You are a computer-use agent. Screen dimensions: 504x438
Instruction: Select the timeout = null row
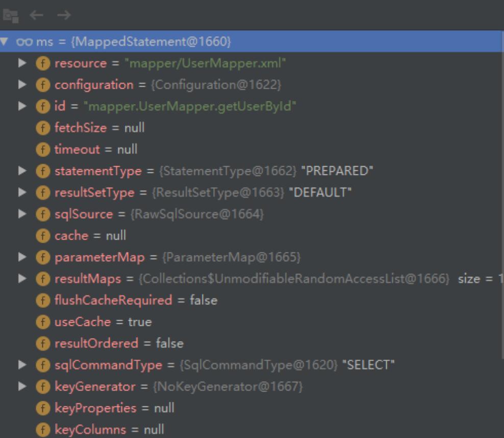click(96, 149)
